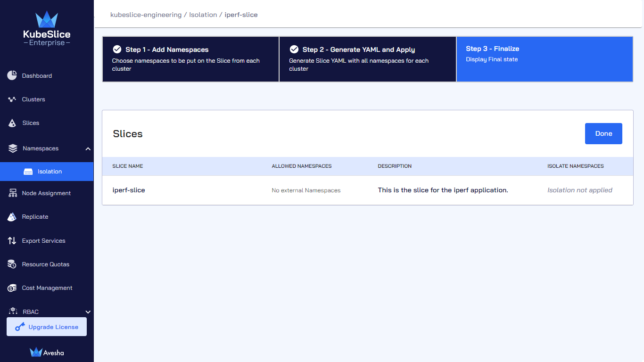This screenshot has width=644, height=362.
Task: Click the Isolation breadcrumb link
Action: pyautogui.click(x=203, y=15)
